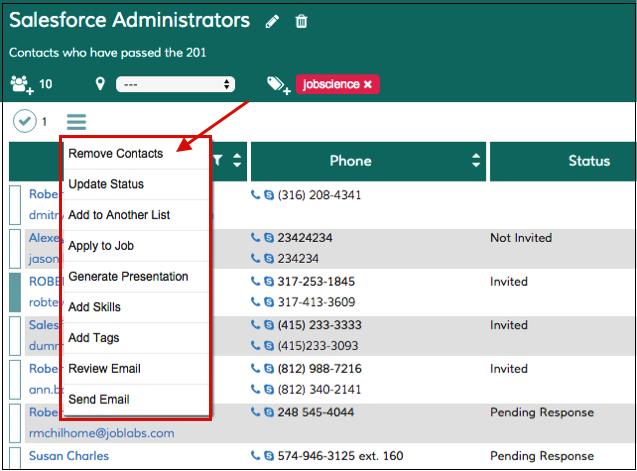Remove the jobscience tag
The width and height of the screenshot is (637, 471).
pyautogui.click(x=368, y=84)
